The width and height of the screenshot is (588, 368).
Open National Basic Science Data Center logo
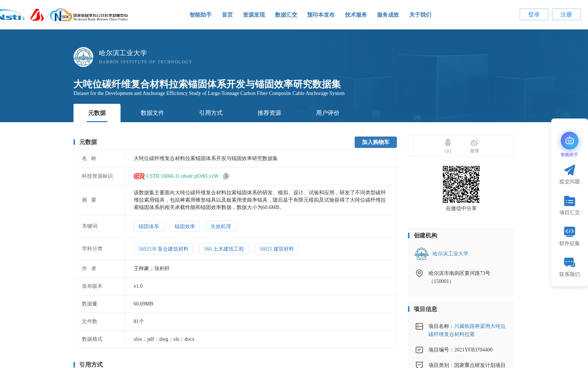(x=89, y=15)
